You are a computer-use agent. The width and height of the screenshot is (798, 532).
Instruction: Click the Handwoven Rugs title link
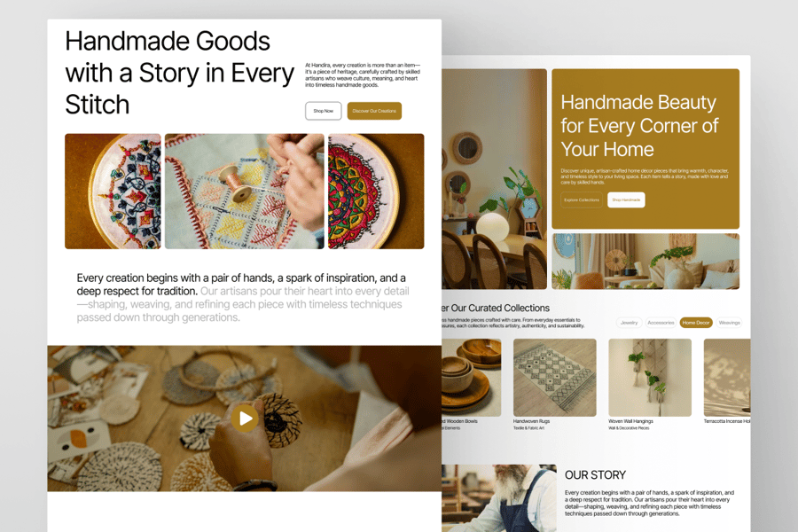click(531, 421)
